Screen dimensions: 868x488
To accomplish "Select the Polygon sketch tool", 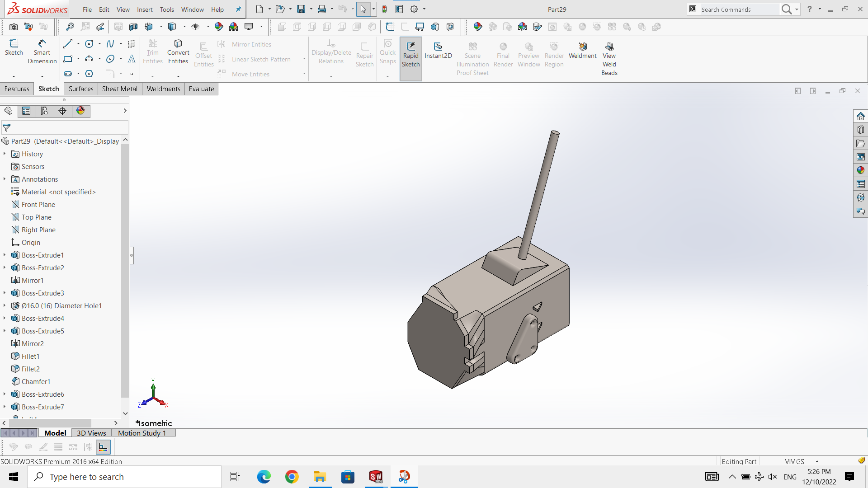I will (x=89, y=74).
